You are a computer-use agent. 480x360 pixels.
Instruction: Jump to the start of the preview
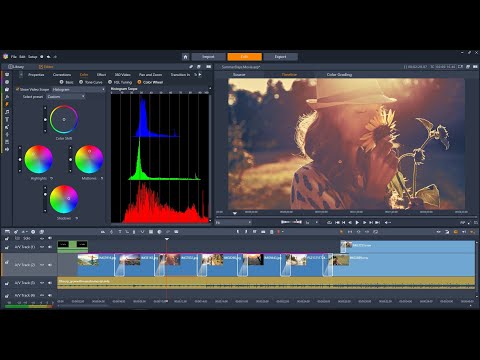337,222
